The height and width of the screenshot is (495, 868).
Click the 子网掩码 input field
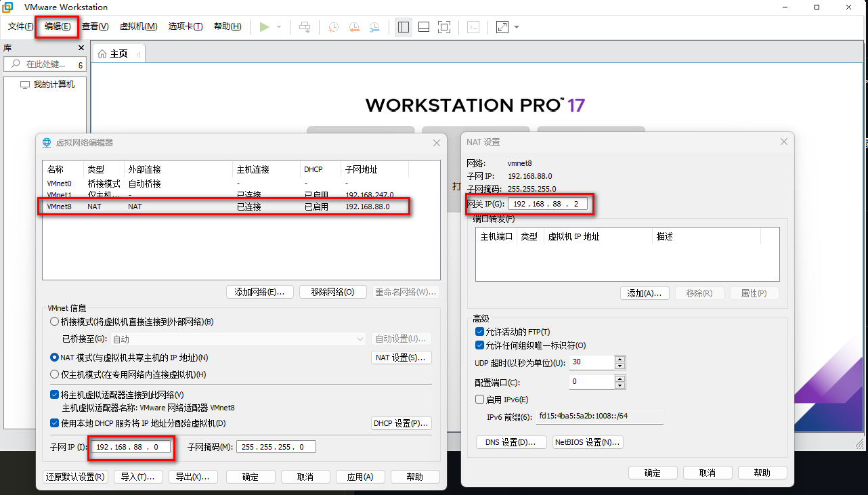point(276,447)
